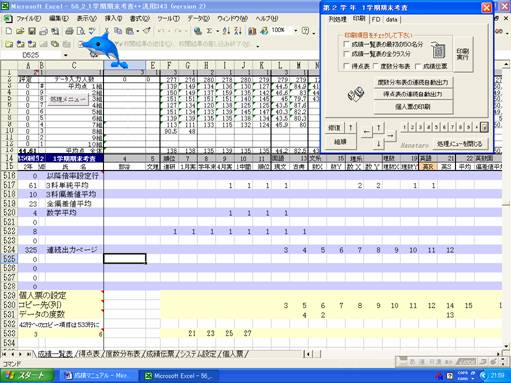Click the Save icon in the toolbar

click(x=32, y=31)
